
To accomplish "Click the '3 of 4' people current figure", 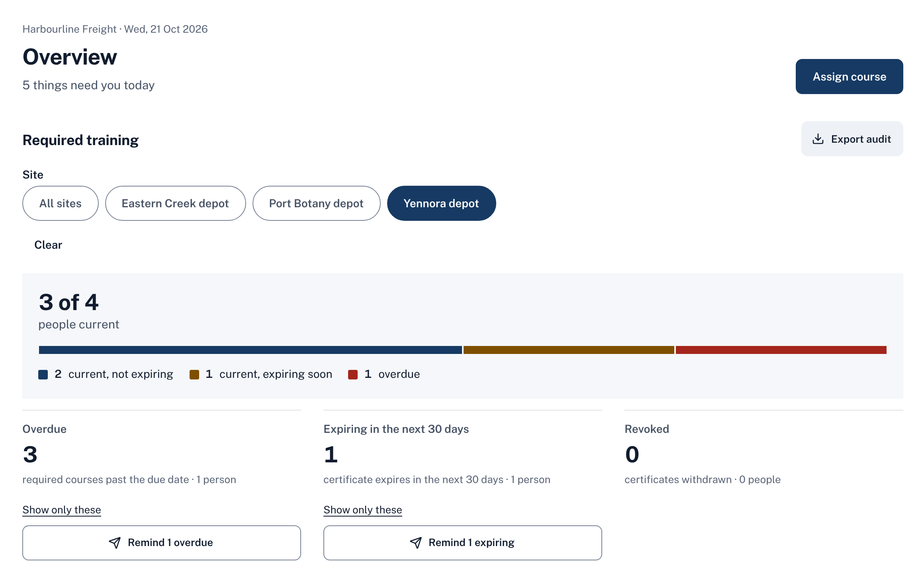I will [x=69, y=302].
